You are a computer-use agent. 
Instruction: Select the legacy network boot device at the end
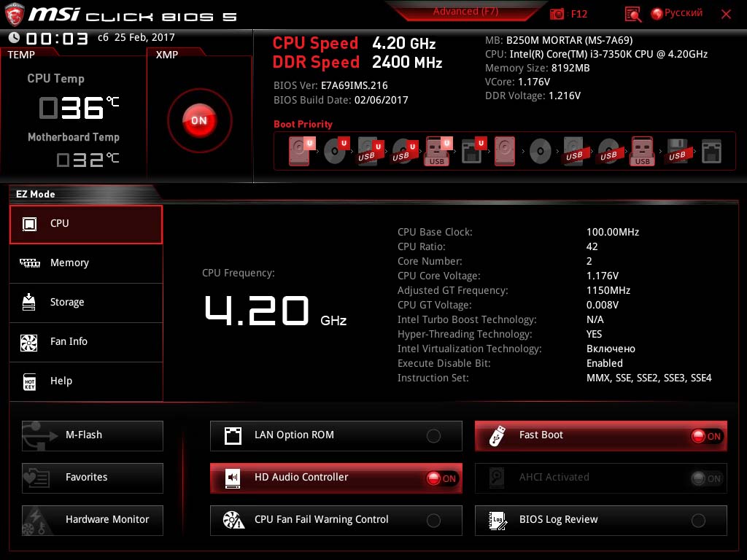[x=711, y=151]
